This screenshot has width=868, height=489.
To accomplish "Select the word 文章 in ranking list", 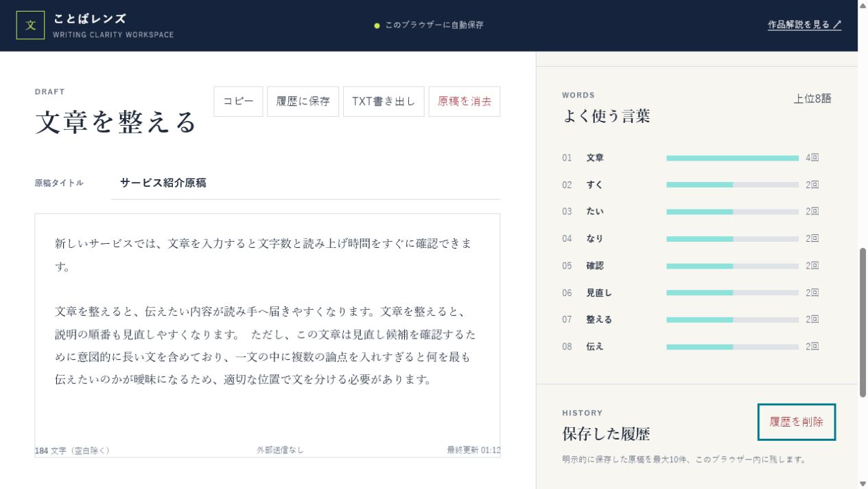I will point(595,158).
